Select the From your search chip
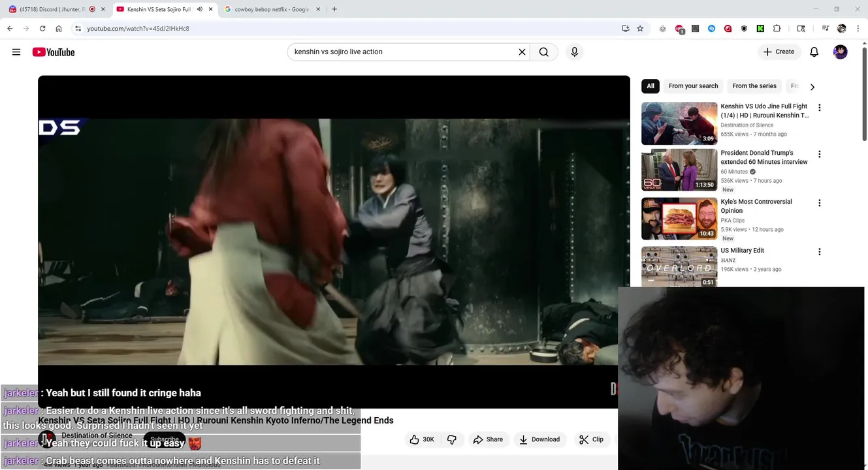Image resolution: width=868 pixels, height=470 pixels. (x=693, y=86)
